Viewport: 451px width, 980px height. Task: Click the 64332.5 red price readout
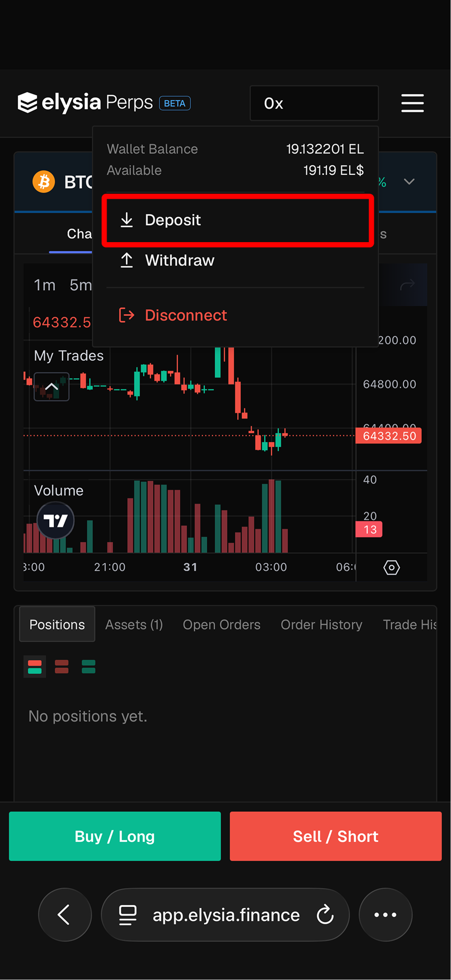click(62, 322)
